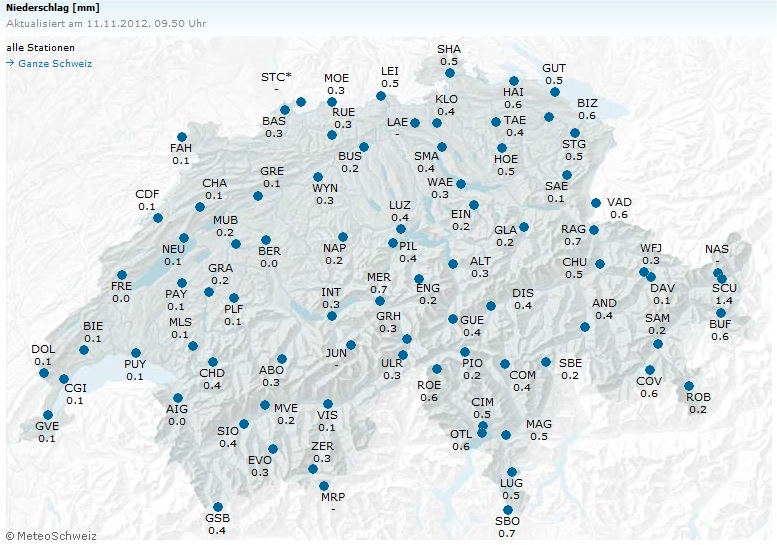
Task: Select the ROB station dot
Action: (689, 386)
